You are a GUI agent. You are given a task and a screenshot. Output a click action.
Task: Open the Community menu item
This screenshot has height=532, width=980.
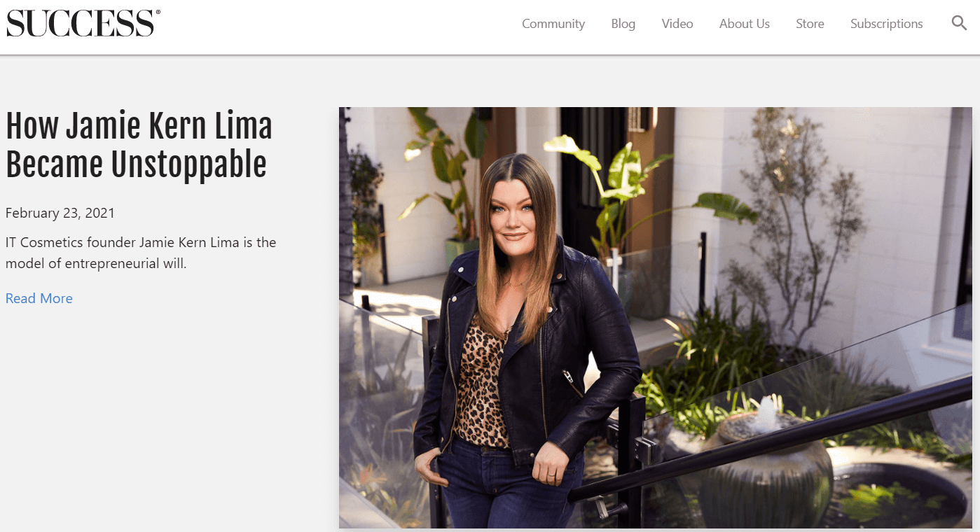[553, 24]
